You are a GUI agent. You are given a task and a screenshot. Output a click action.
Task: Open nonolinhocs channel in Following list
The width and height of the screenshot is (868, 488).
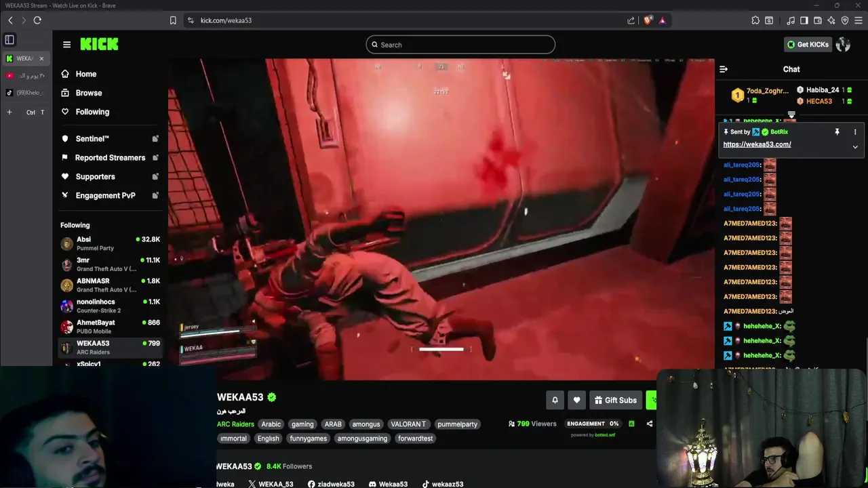pos(111,306)
